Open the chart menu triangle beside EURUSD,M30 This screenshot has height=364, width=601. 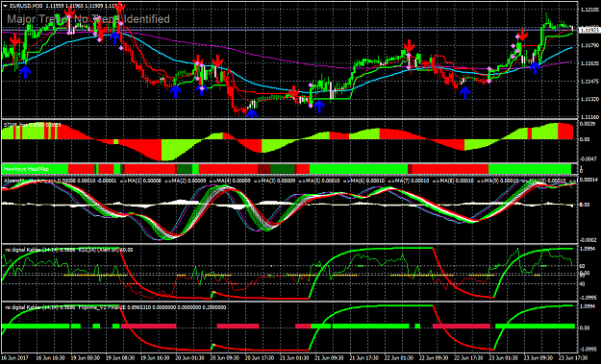6,6
